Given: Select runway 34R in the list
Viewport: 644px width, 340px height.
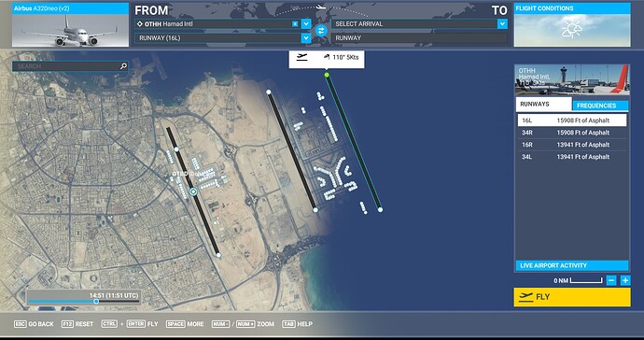Looking at the screenshot, I should (572, 133).
